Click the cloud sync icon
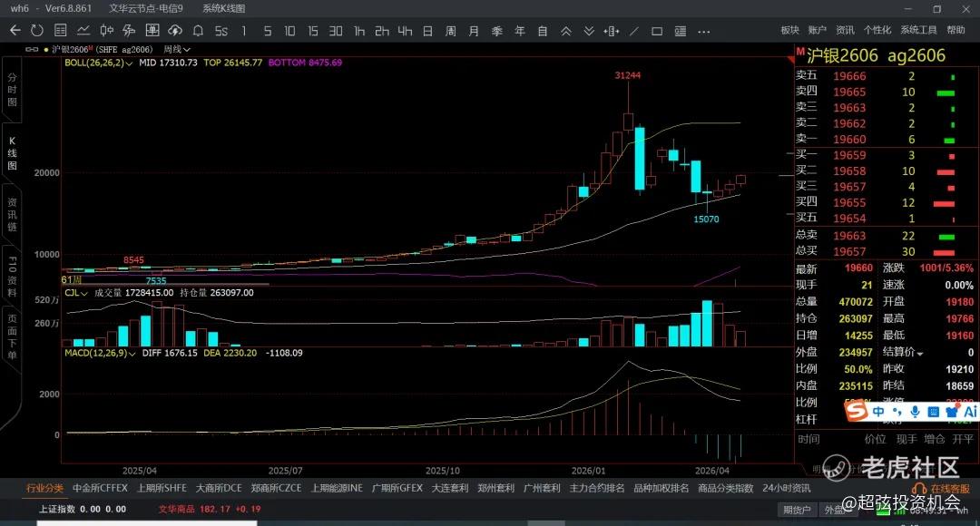Screen dimensions: 980x526 (x=176, y=31)
